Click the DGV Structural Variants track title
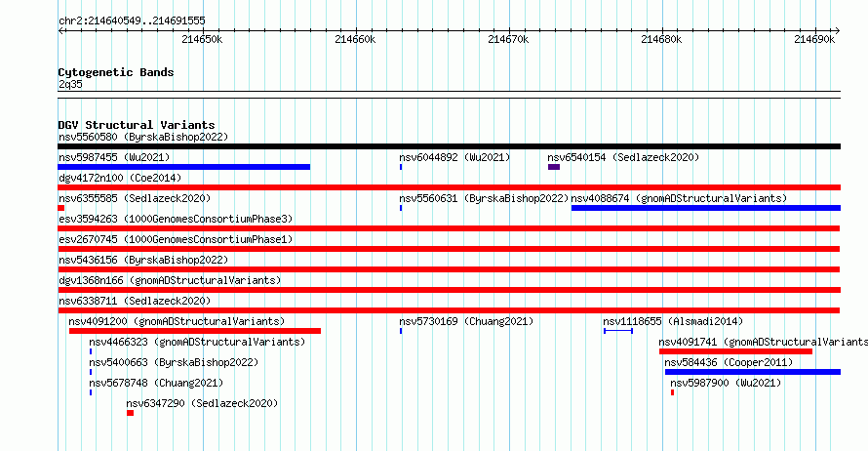Image resolution: width=868 pixels, height=451 pixels. (x=137, y=125)
